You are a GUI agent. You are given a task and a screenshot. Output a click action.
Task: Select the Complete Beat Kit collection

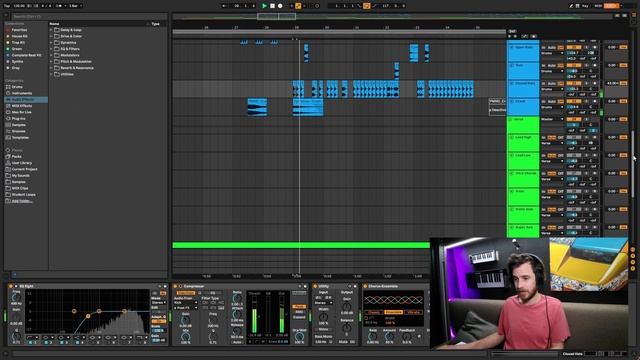point(26,55)
